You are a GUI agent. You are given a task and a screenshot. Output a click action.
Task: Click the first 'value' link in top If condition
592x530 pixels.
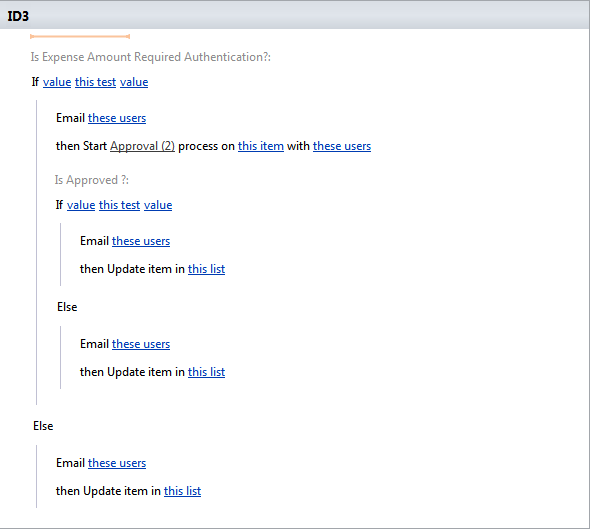[57, 82]
